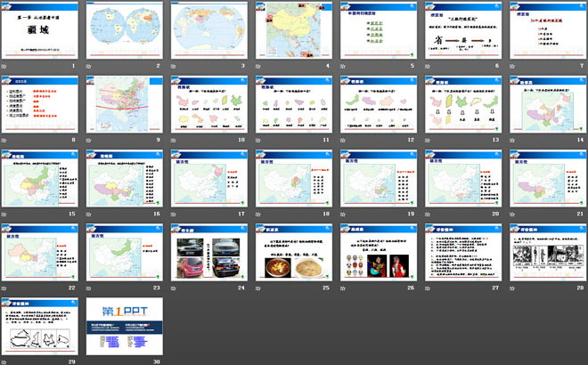Click the animation star icon under slide 20
Image resolution: width=588 pixels, height=365 pixels.
point(428,215)
